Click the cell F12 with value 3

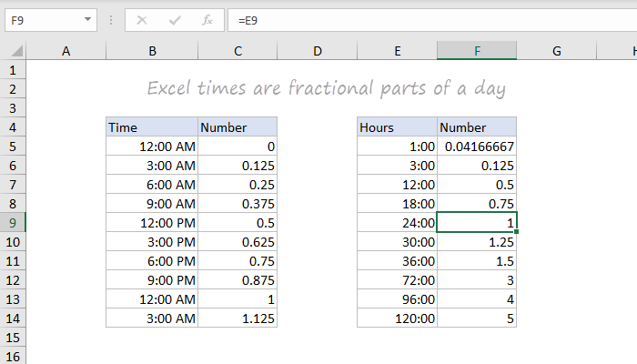tap(477, 280)
